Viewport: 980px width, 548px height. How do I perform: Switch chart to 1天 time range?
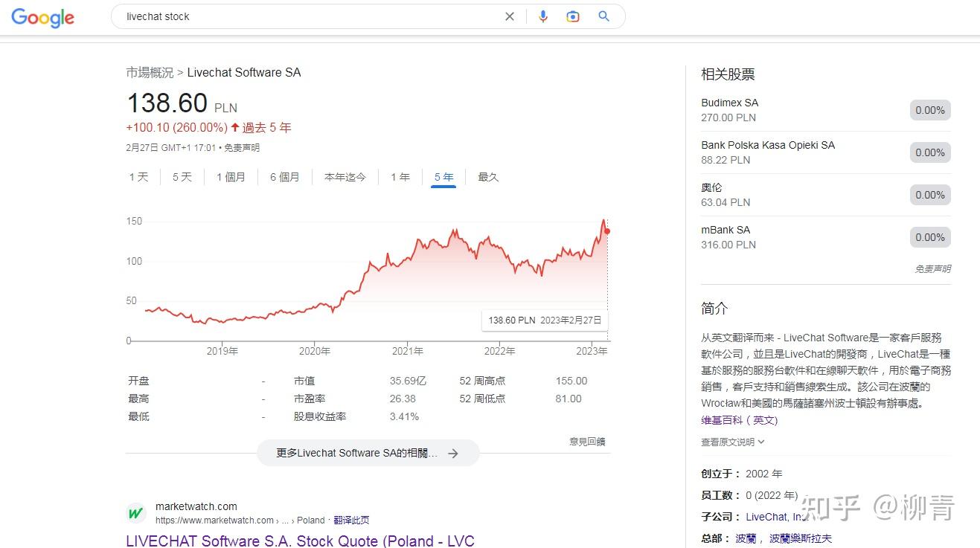(x=138, y=177)
